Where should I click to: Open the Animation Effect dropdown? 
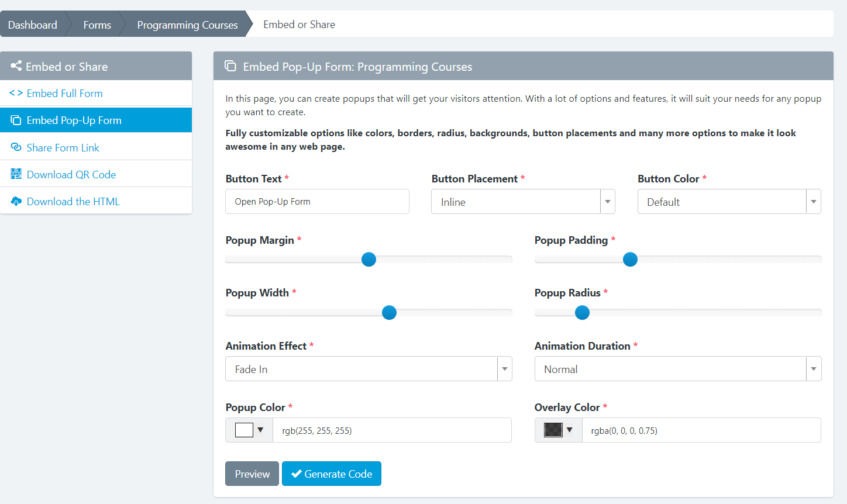point(369,369)
